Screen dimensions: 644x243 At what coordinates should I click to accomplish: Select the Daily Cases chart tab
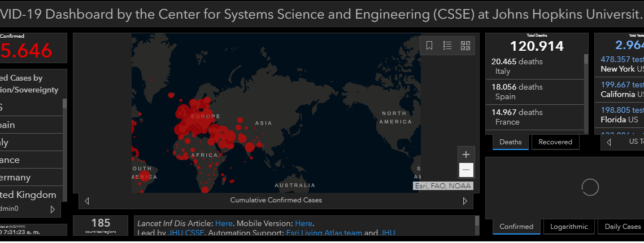[622, 227]
